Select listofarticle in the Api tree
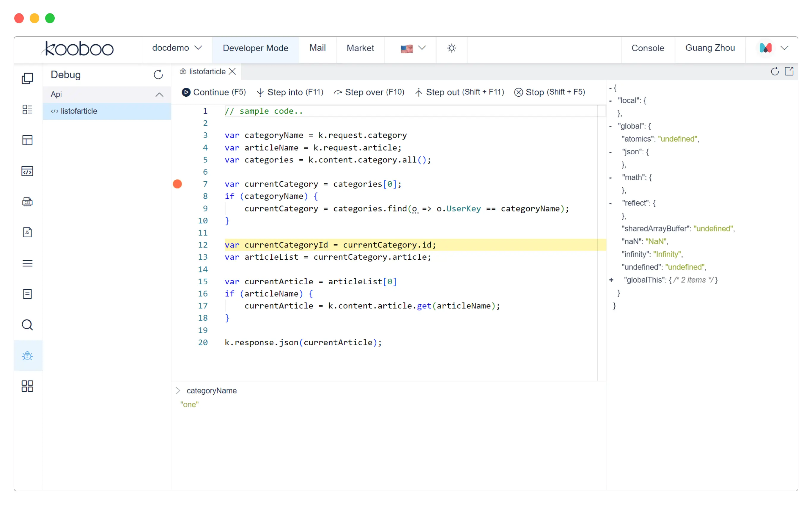This screenshot has width=812, height=505. tap(79, 111)
